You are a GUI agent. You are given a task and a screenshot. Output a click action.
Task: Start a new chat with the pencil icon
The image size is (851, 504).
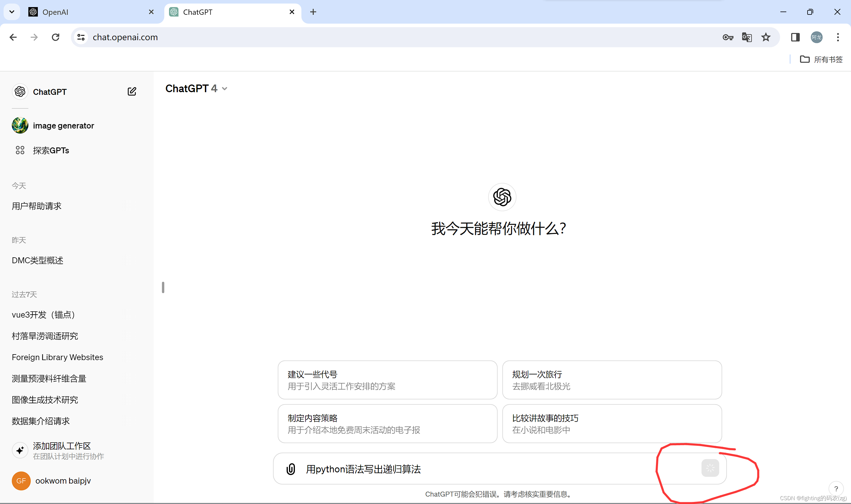pos(132,91)
